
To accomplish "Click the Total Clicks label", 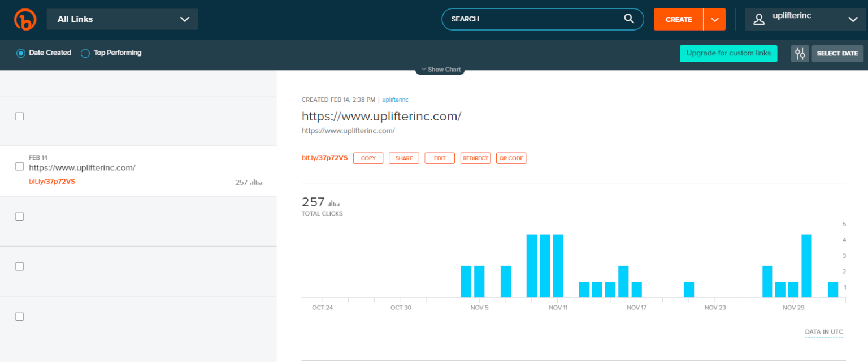I will [322, 214].
